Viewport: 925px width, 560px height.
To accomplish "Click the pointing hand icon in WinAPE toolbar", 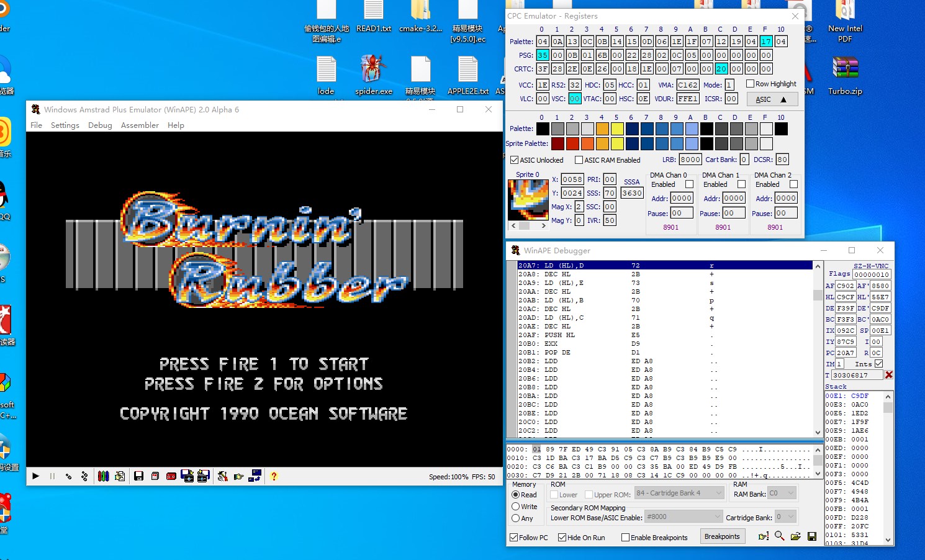I will coord(238,476).
